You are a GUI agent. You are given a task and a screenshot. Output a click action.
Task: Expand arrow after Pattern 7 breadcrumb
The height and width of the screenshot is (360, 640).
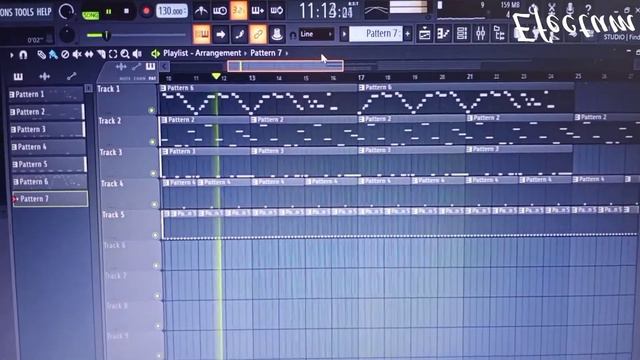287,53
